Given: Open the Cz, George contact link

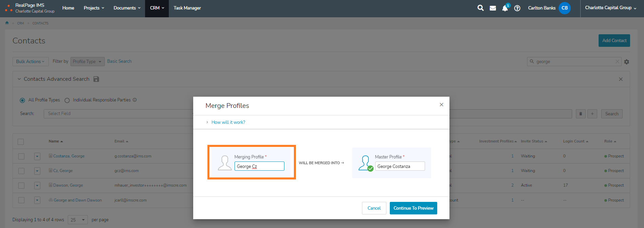Looking at the screenshot, I should point(63,171).
